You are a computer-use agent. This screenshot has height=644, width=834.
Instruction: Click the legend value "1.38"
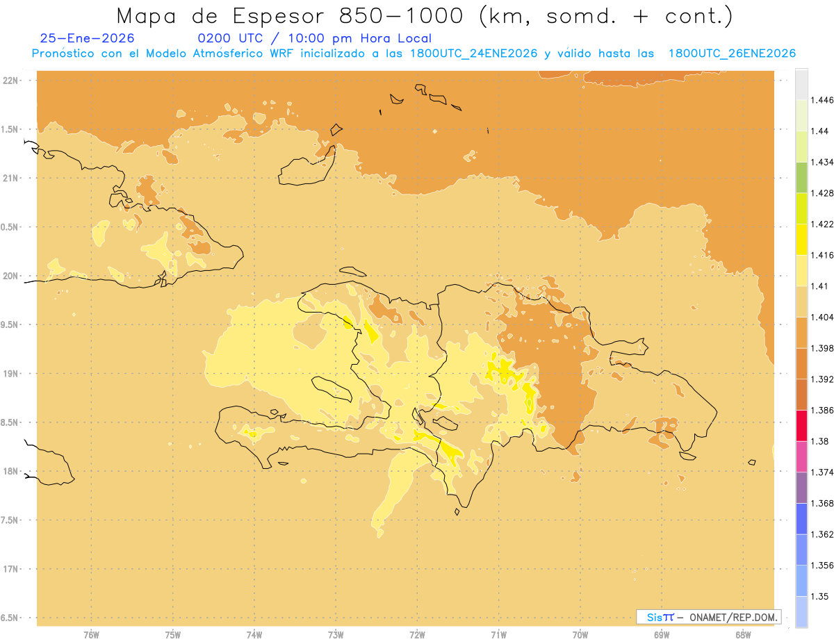(x=821, y=441)
